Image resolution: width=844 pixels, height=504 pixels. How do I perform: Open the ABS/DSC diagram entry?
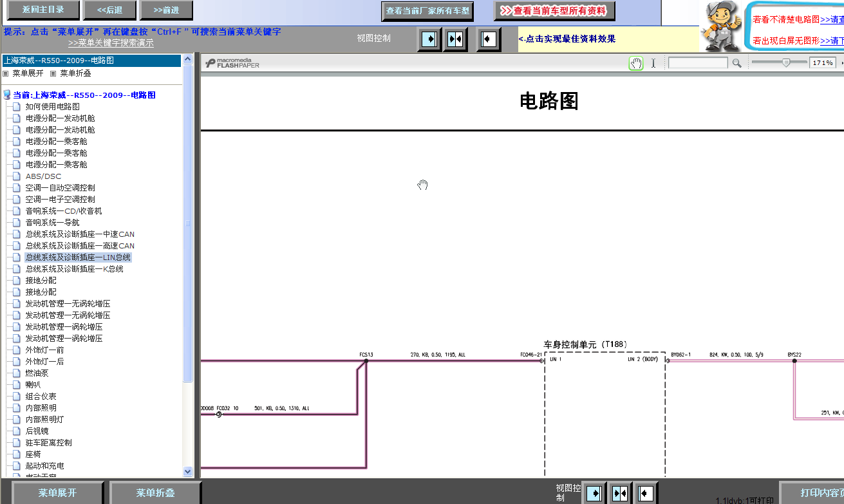[x=44, y=176]
